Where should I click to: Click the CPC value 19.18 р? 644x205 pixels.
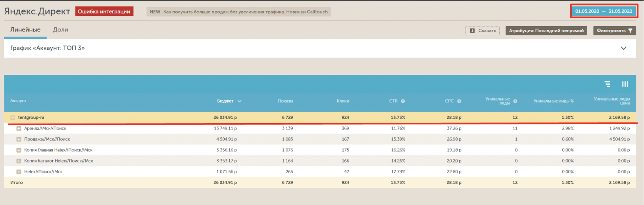click(454, 150)
